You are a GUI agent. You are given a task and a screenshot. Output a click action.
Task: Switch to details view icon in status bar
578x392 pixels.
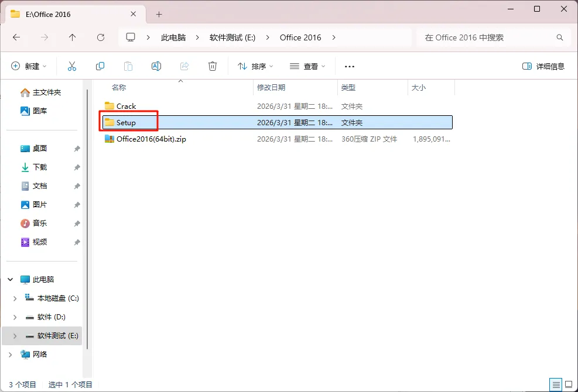pyautogui.click(x=556, y=384)
